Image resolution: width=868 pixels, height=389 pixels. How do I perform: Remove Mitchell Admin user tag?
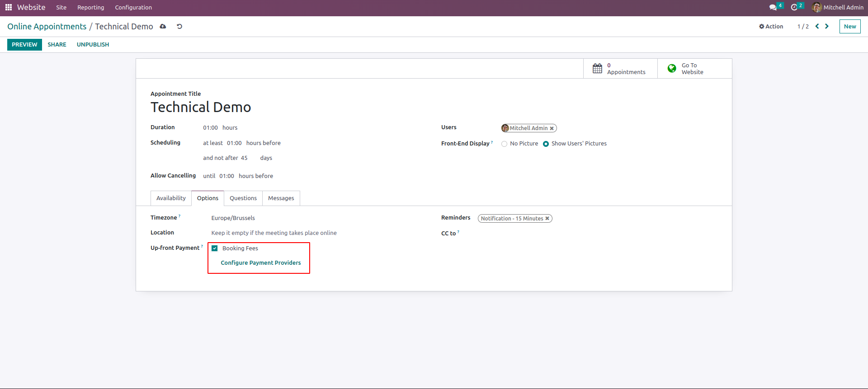pyautogui.click(x=552, y=128)
